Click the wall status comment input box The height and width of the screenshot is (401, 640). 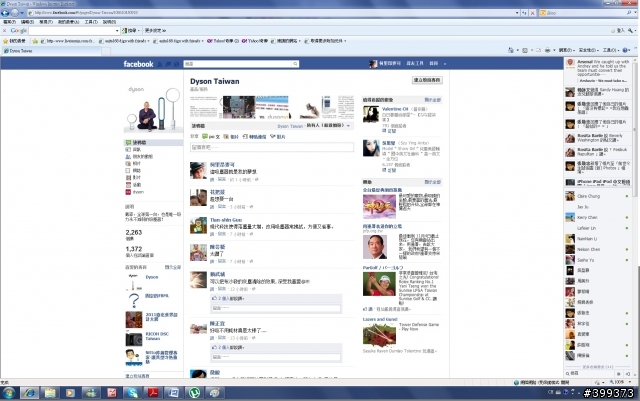tap(272, 147)
